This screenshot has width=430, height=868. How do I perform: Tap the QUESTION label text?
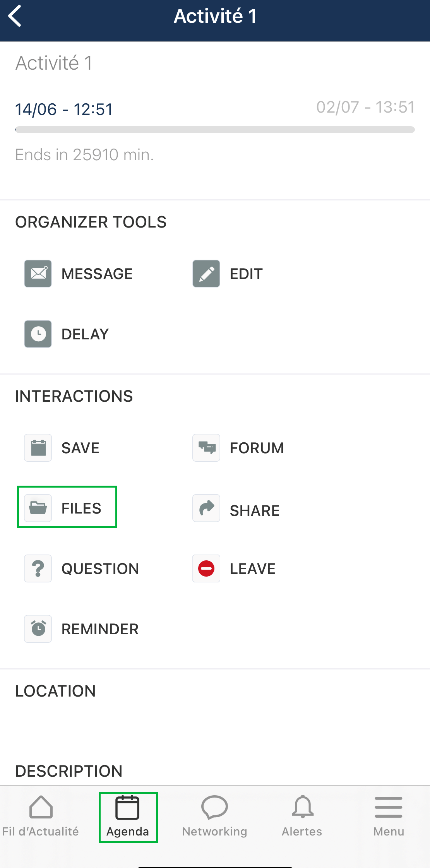click(x=100, y=569)
